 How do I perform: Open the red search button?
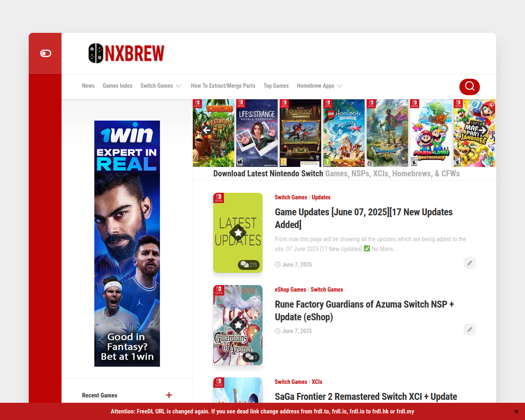point(470,87)
